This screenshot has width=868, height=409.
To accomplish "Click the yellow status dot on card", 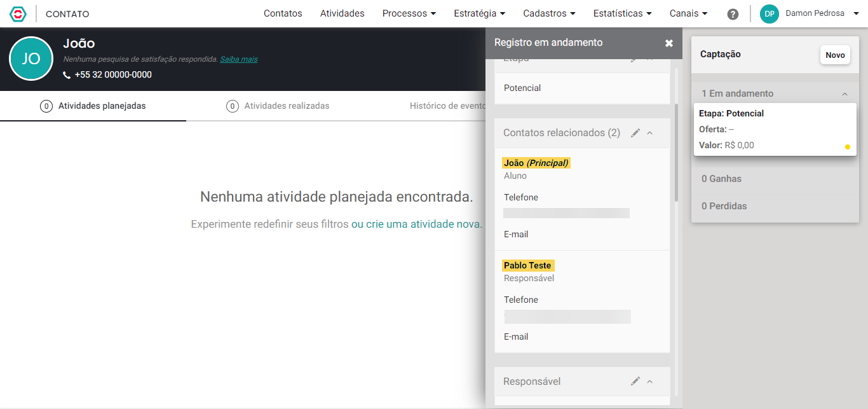I will click(x=847, y=147).
